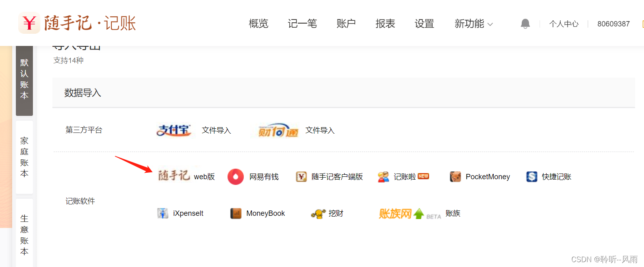The height and width of the screenshot is (267, 644).
Task: Switch to the 家庭账本 tab
Action: click(24, 157)
